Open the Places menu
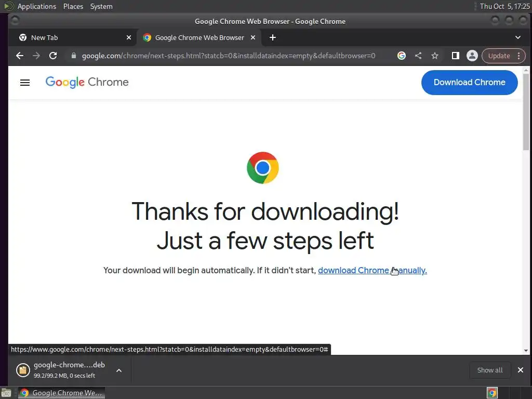This screenshot has height=399, width=532. click(x=73, y=6)
